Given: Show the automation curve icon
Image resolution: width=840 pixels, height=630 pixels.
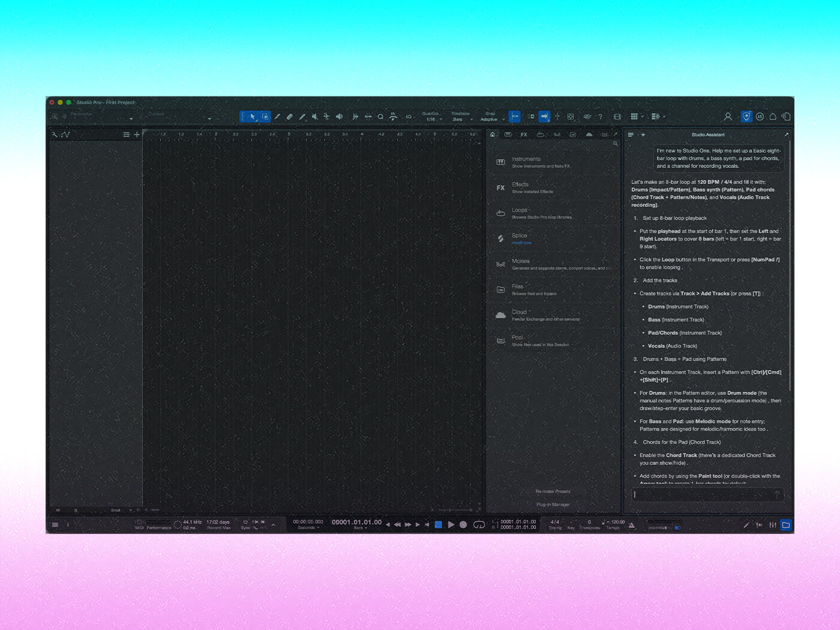Looking at the screenshot, I should tap(65, 134).
